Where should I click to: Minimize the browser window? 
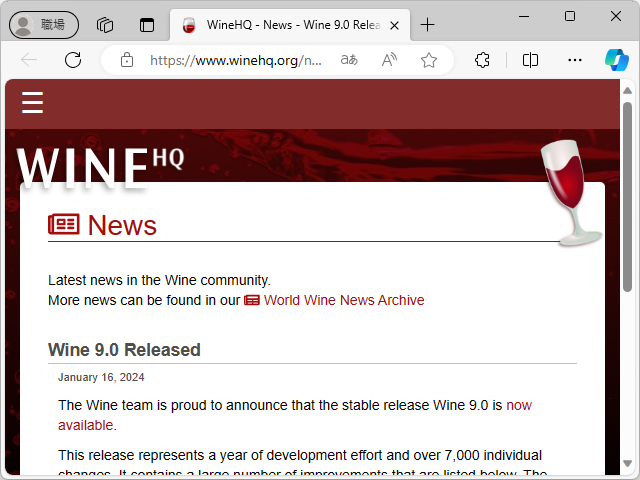click(x=524, y=16)
